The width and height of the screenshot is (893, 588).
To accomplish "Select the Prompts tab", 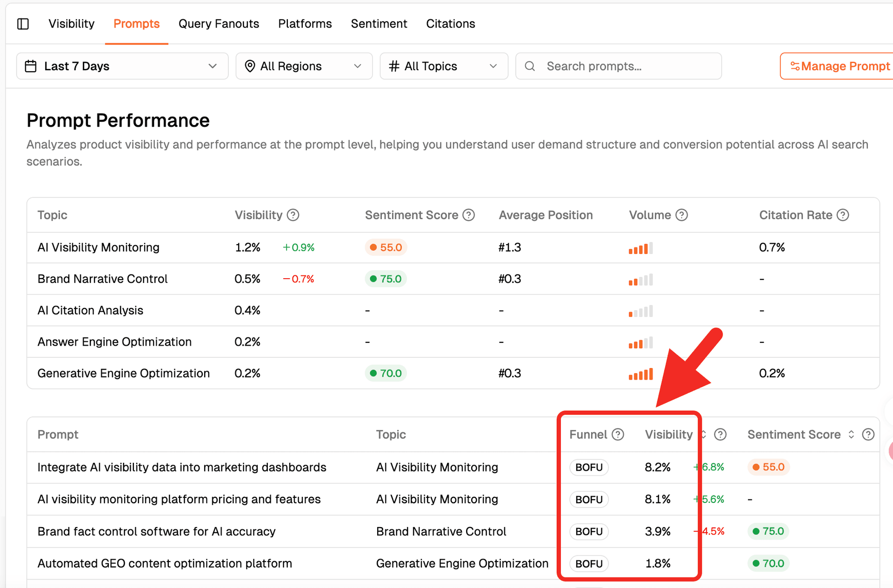I will [x=136, y=24].
